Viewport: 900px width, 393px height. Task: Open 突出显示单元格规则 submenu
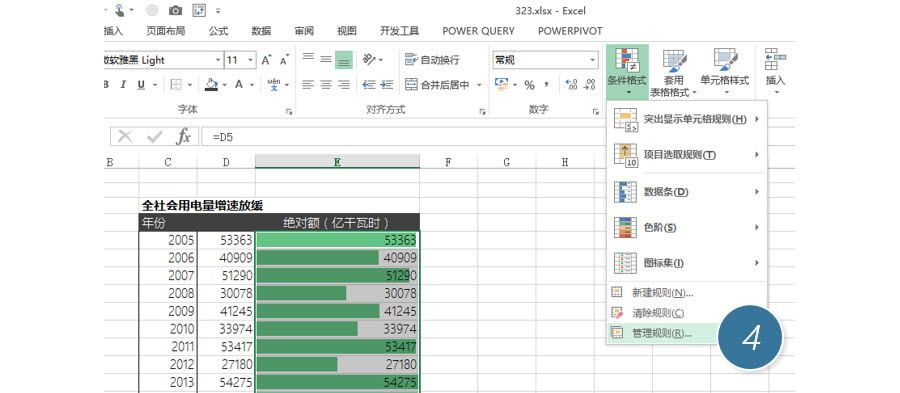(x=687, y=119)
